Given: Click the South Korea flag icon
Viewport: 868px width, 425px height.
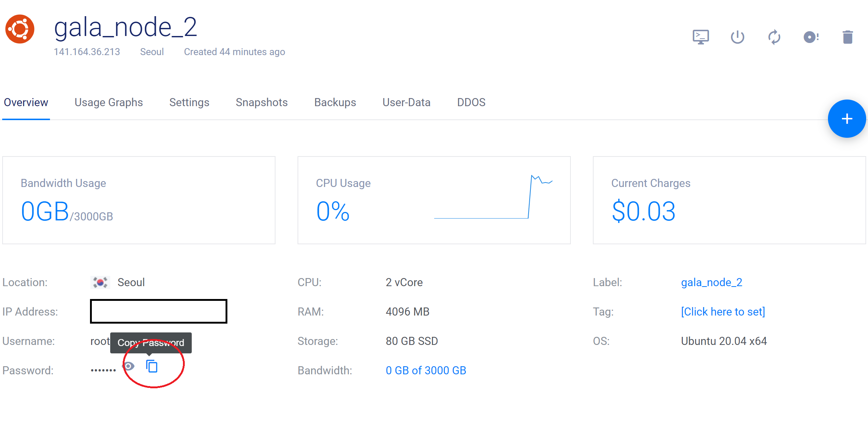Looking at the screenshot, I should pyautogui.click(x=100, y=282).
